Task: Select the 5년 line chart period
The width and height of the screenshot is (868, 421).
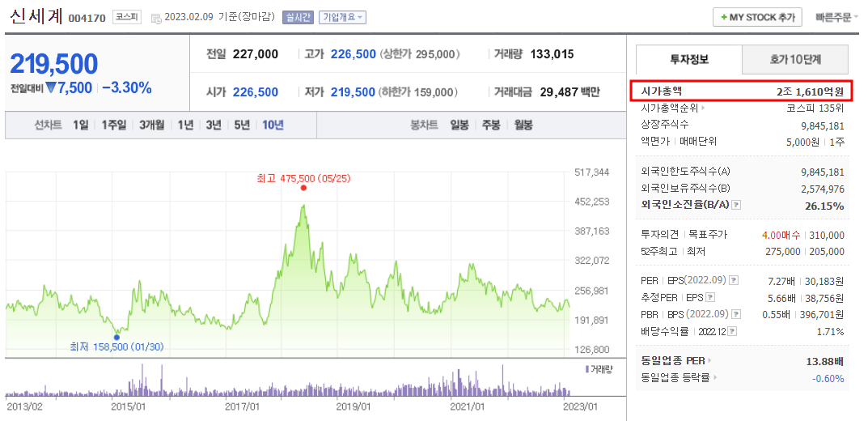Action: click(x=242, y=125)
